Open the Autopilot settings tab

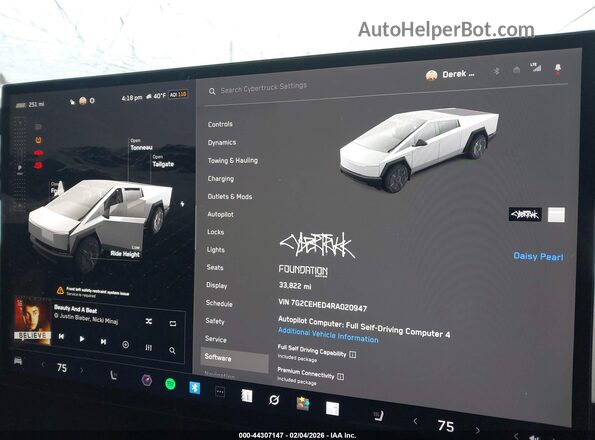220,214
